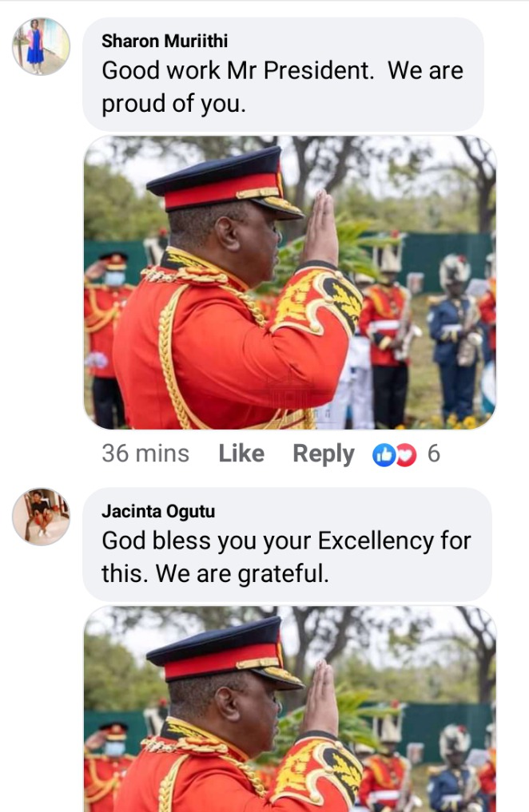Open Sharon Muriithi's name link

pyautogui.click(x=165, y=41)
